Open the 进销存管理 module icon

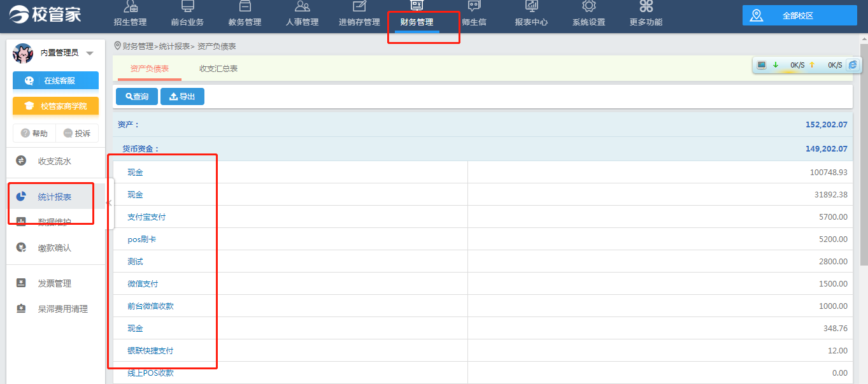click(x=360, y=6)
